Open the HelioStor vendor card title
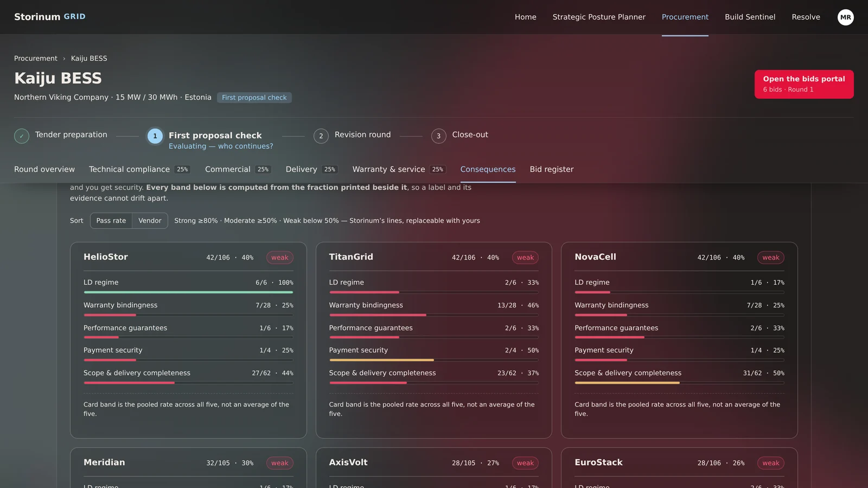The image size is (868, 488). 106,257
